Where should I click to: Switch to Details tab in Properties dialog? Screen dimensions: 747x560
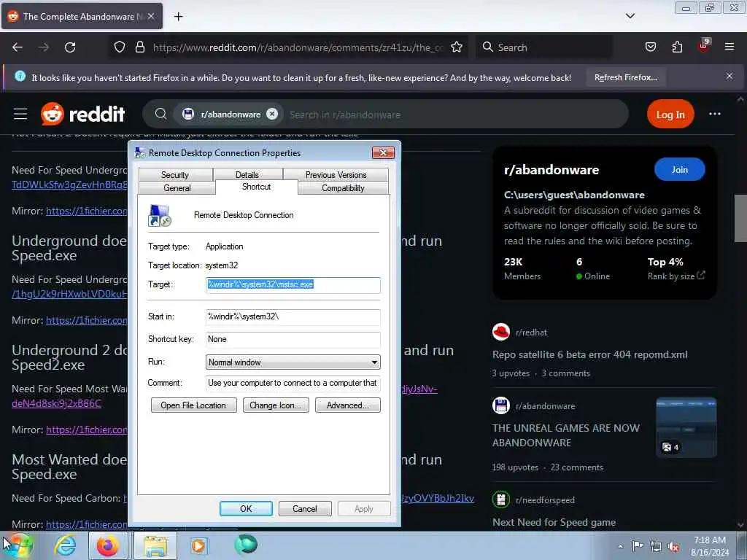[x=247, y=175]
